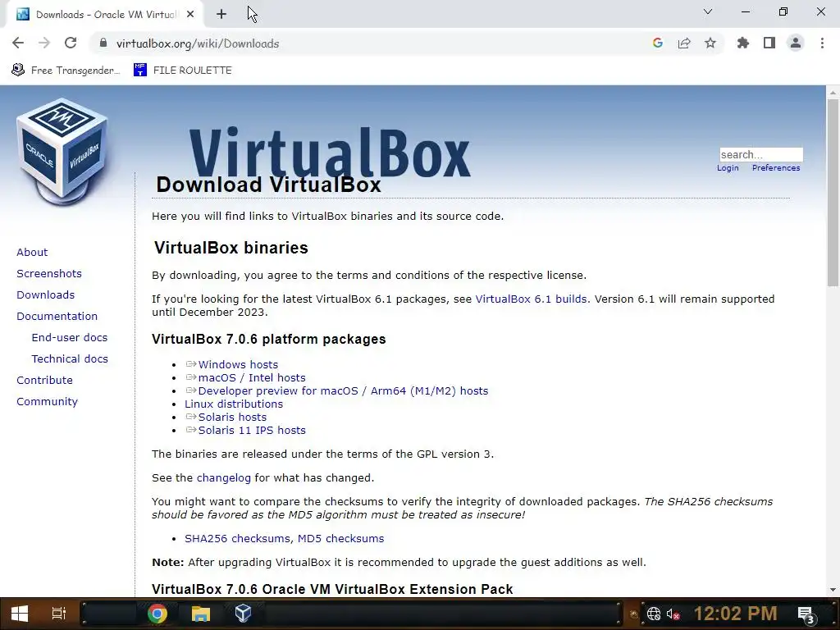Click into the search field
The width and height of the screenshot is (840, 630).
[760, 155]
